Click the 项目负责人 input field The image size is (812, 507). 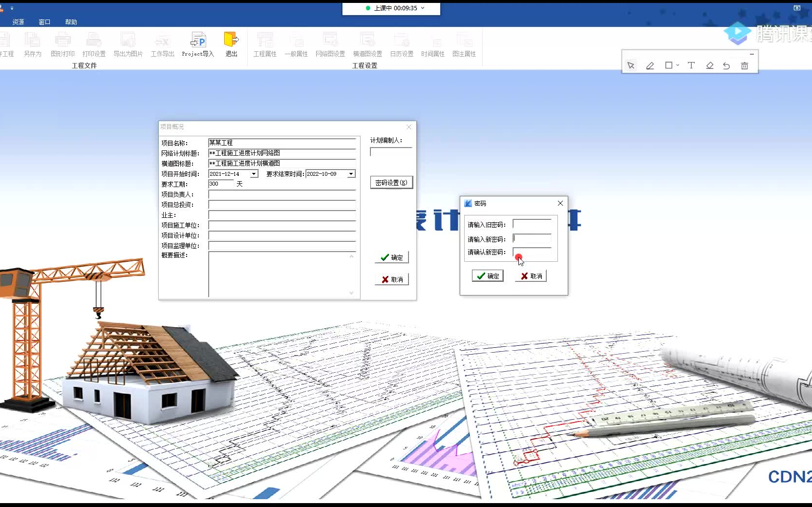[x=282, y=194]
